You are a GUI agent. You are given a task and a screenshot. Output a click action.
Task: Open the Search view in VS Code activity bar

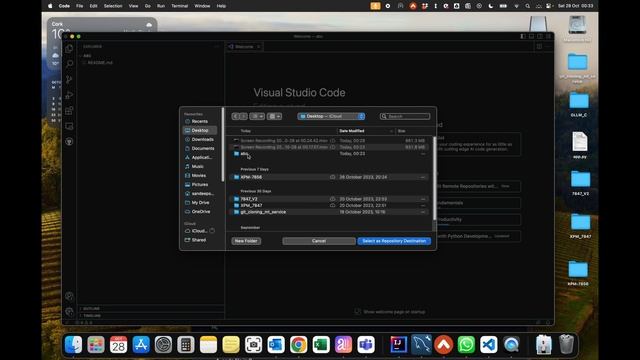coord(69,64)
